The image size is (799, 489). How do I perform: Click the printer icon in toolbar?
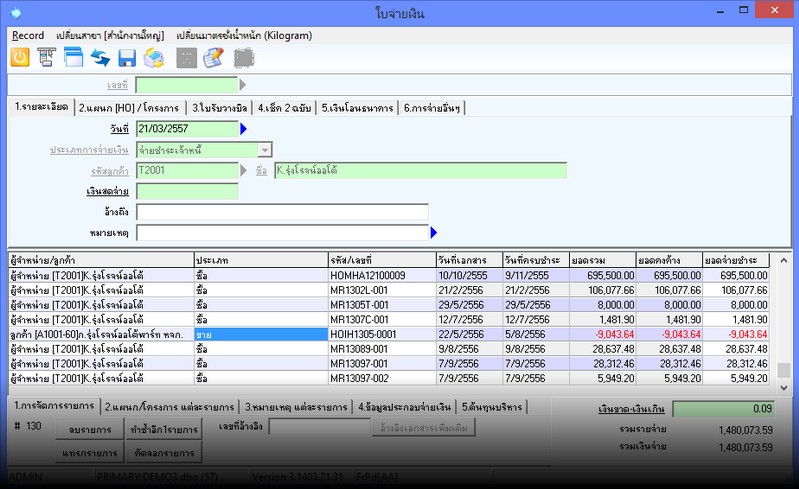[x=154, y=58]
